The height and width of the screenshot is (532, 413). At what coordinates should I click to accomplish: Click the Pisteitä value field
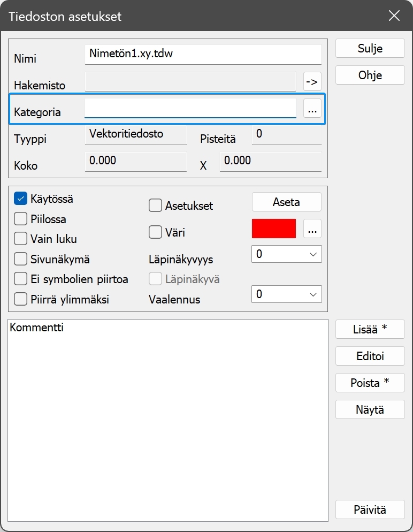[287, 135]
